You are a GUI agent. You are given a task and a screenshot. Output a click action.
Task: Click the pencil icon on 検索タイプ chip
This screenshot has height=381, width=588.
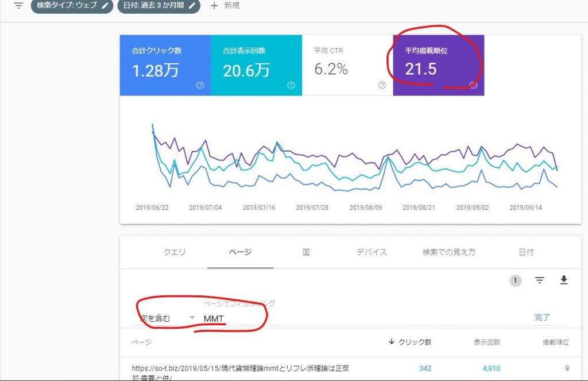(106, 6)
